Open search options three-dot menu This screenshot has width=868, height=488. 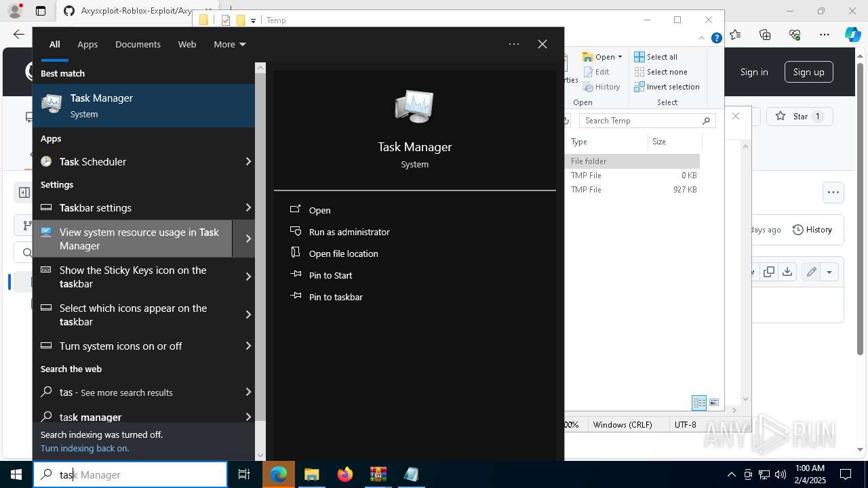pyautogui.click(x=514, y=44)
